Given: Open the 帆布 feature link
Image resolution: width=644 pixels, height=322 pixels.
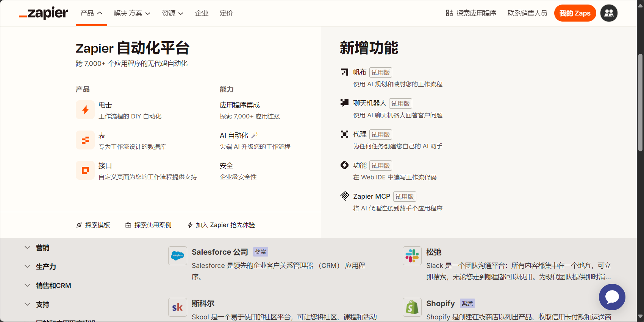Looking at the screenshot, I should pyautogui.click(x=360, y=72).
